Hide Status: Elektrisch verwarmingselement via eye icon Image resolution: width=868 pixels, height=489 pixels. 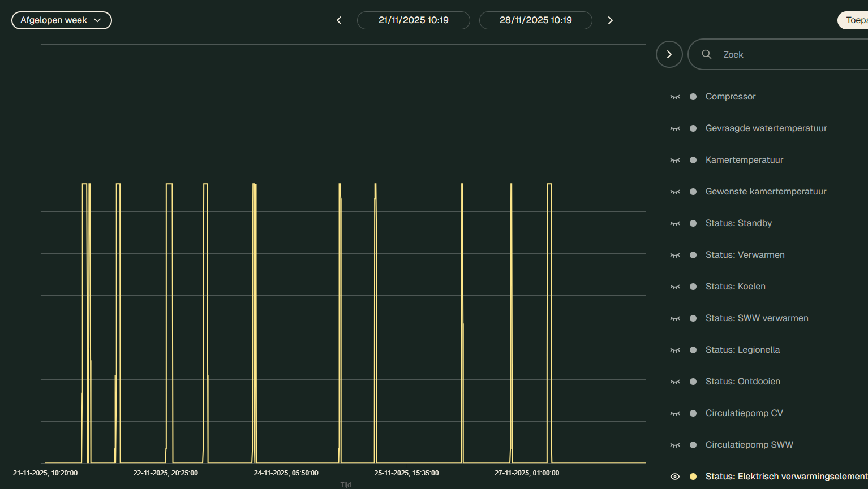pos(675,477)
